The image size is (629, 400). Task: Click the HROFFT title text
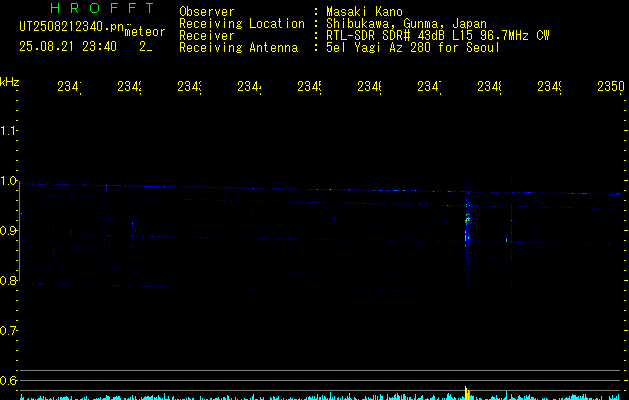[102, 8]
